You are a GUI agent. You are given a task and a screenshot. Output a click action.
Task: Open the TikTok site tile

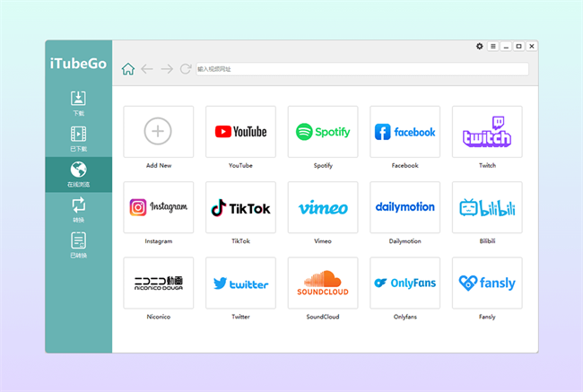(x=240, y=207)
